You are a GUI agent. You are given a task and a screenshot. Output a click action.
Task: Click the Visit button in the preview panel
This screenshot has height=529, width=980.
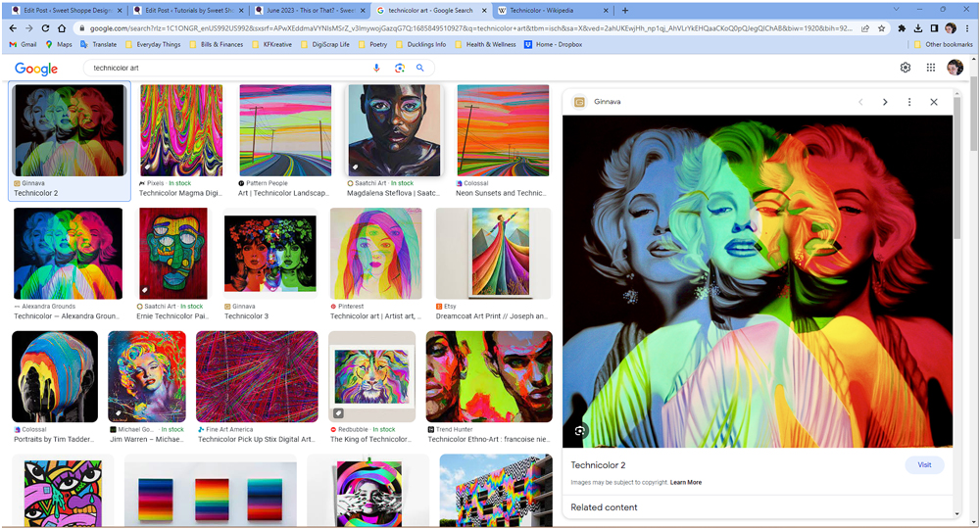pos(924,464)
